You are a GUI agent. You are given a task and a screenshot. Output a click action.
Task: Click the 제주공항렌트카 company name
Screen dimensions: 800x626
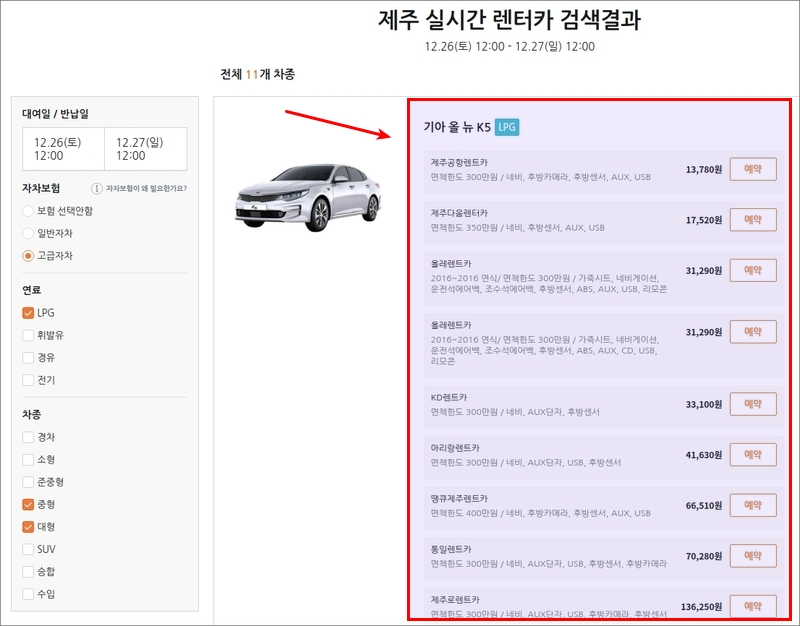tap(459, 163)
